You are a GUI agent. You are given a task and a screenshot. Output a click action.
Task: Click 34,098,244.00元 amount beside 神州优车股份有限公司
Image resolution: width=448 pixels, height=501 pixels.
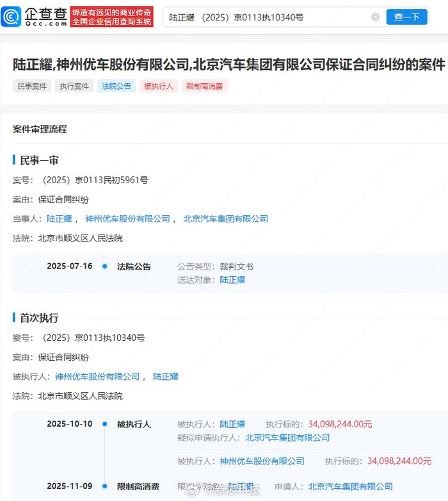[x=399, y=461]
